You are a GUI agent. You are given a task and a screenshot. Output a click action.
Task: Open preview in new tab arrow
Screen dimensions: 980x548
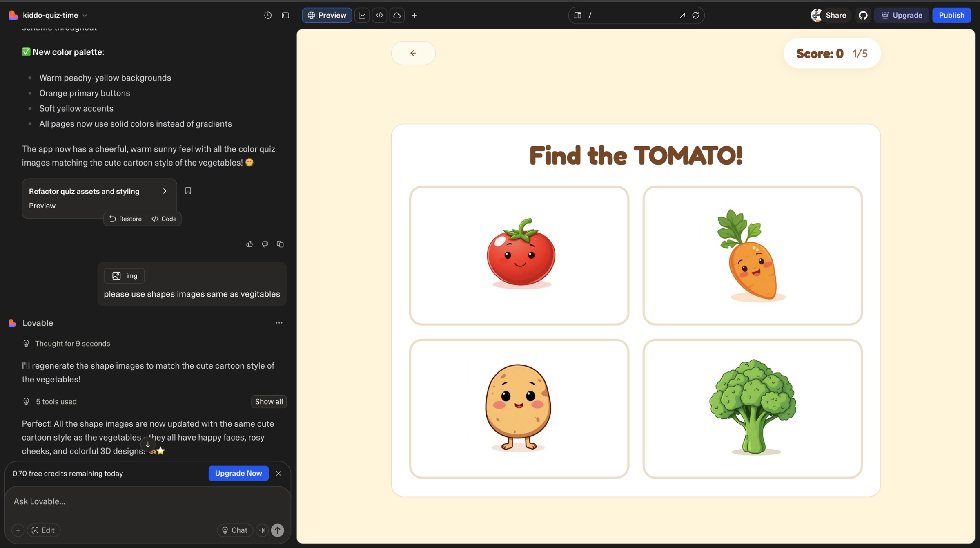click(682, 15)
